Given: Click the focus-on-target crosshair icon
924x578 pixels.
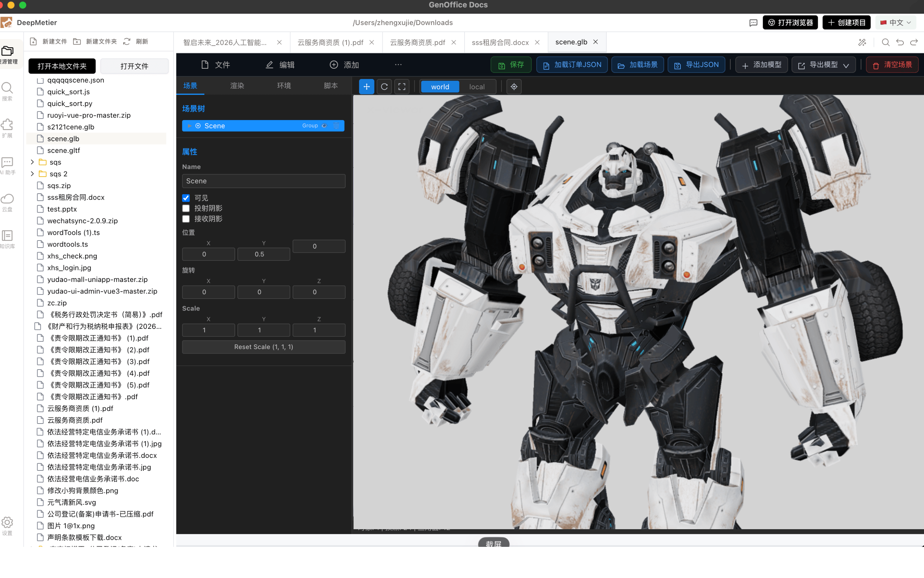Looking at the screenshot, I should [514, 87].
